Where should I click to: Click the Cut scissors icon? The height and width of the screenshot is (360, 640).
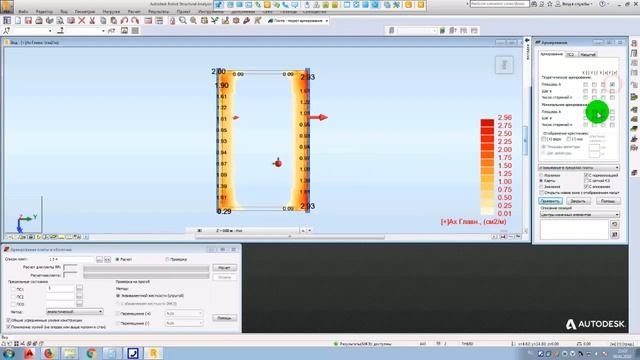point(92,20)
